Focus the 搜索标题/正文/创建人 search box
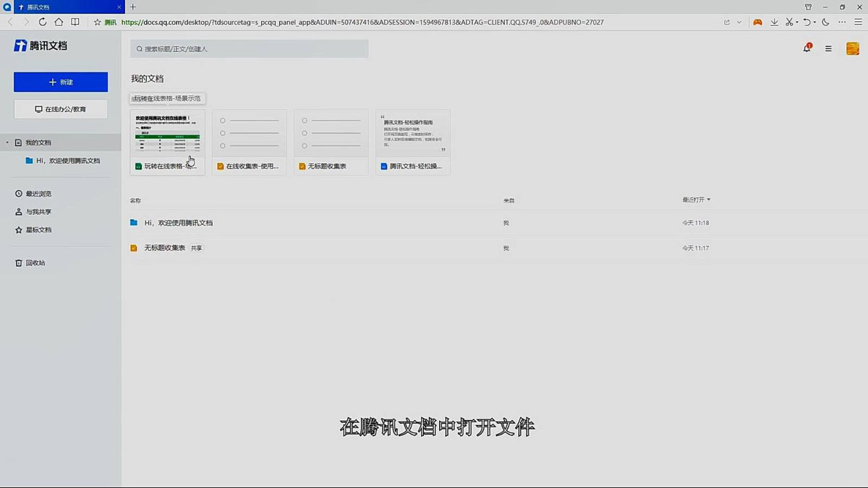The width and height of the screenshot is (868, 488). pos(250,48)
